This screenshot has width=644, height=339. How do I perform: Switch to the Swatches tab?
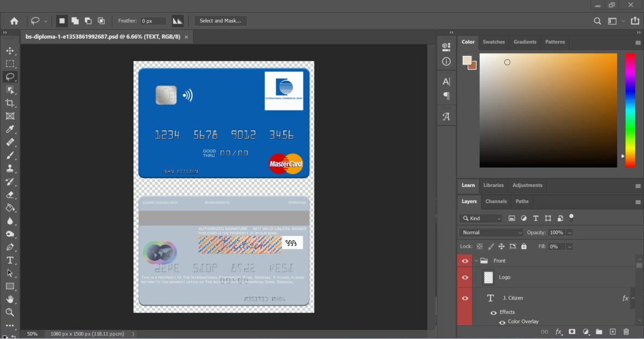[493, 41]
